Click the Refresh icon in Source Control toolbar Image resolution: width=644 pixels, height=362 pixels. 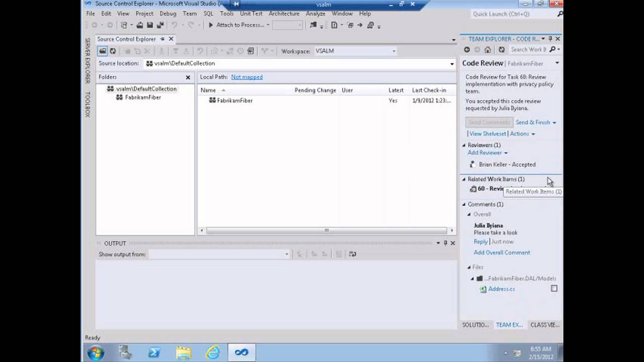point(113,51)
